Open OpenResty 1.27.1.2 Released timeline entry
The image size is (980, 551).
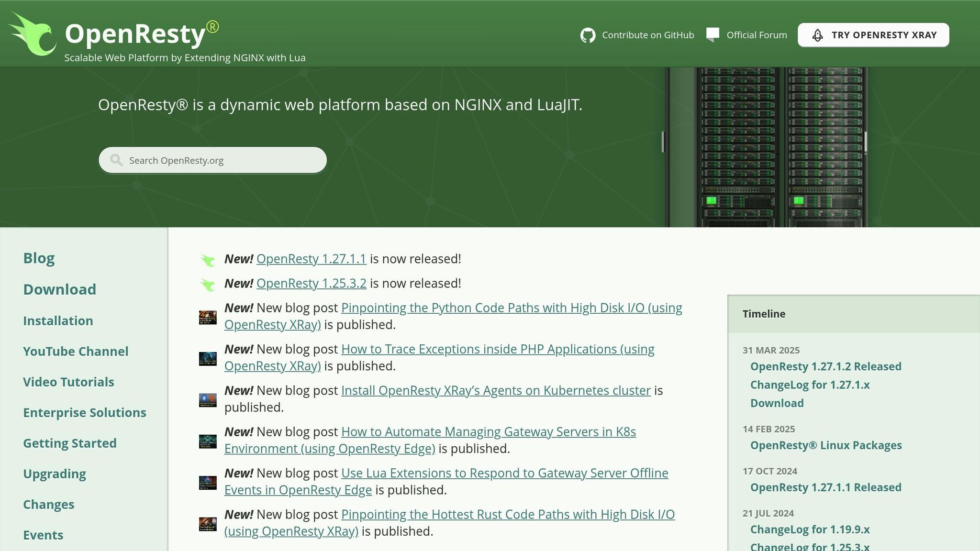point(825,366)
